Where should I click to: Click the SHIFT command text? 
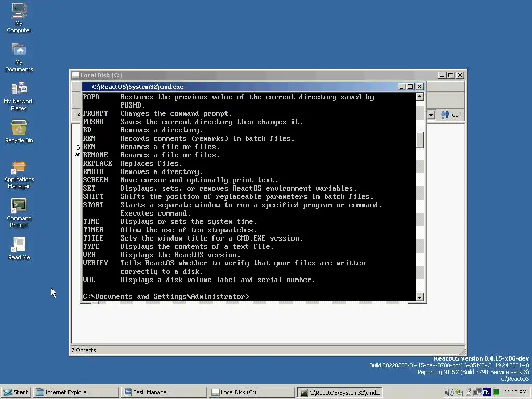coord(94,197)
